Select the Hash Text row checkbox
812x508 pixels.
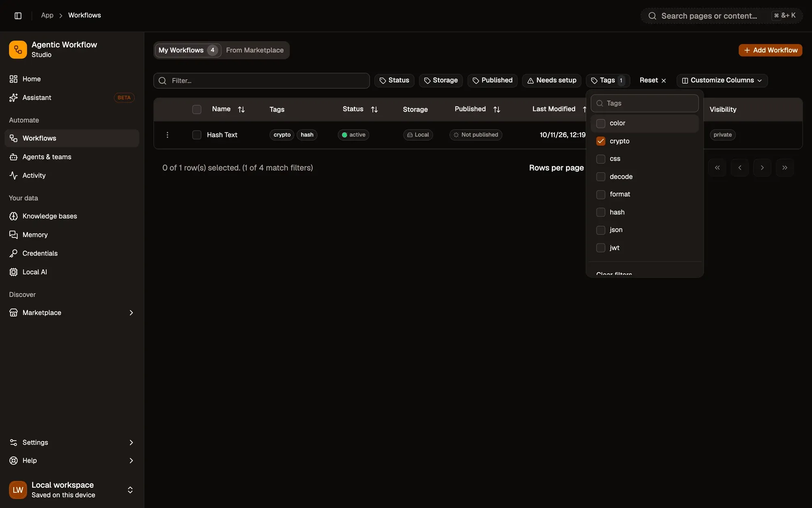197,135
